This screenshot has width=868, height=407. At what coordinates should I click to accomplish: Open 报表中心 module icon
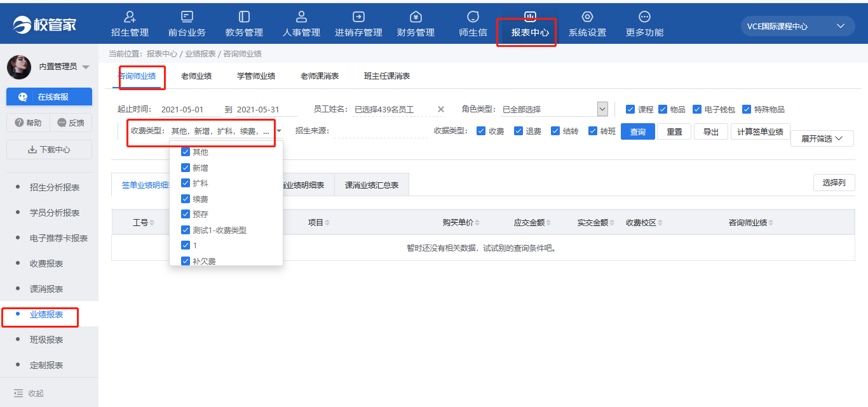pyautogui.click(x=530, y=17)
